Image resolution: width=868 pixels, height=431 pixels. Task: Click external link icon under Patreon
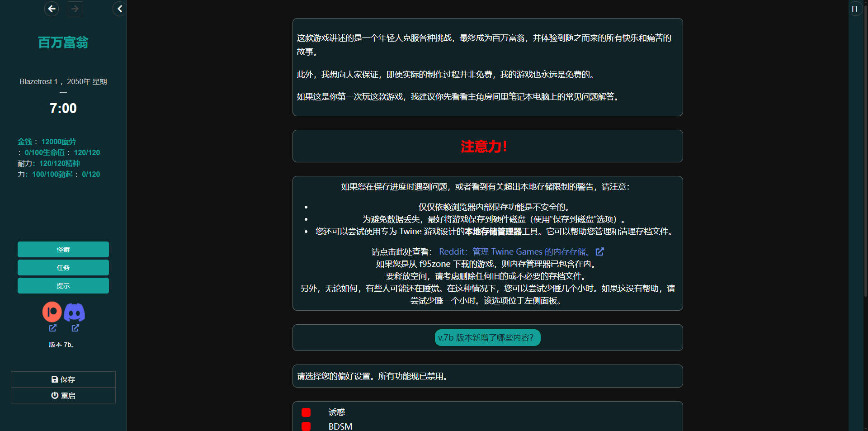(53, 328)
